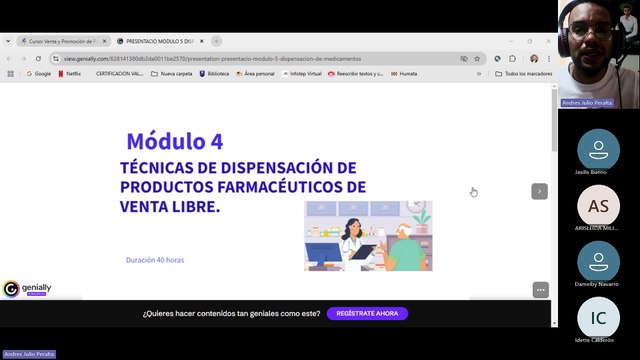Screen dimensions: 640x360
Task: Open the Humata bookmark
Action: click(x=404, y=74)
